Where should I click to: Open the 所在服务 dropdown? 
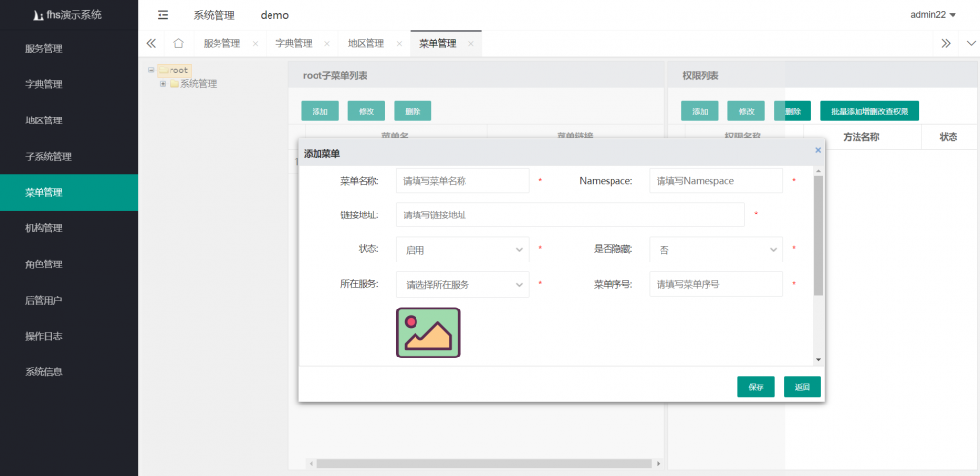[x=463, y=284]
